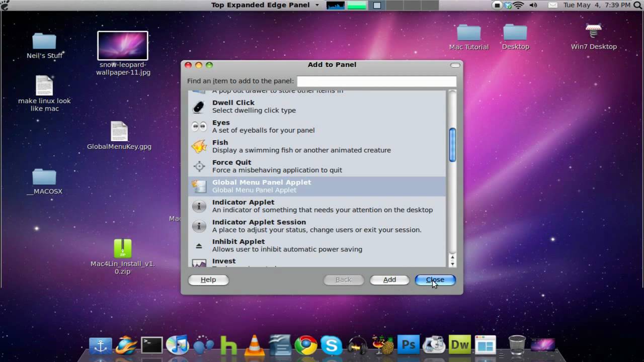This screenshot has width=644, height=362.
Task: Open the OpenOffice document icon in dock
Action: tap(280, 345)
